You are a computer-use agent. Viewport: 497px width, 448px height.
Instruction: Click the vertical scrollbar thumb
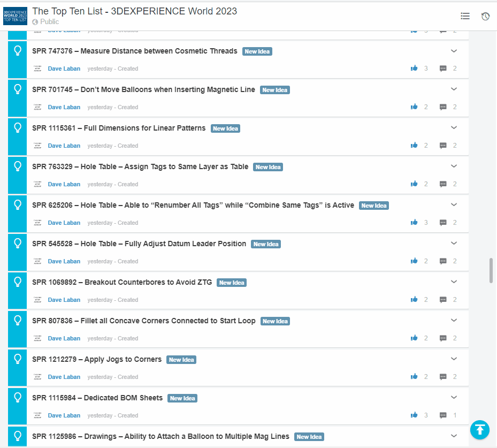pos(491,270)
